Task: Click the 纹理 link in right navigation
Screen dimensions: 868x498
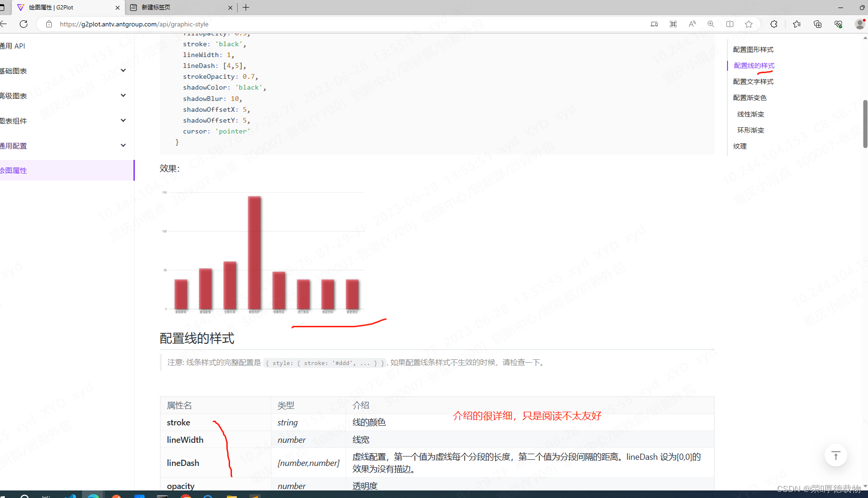Action: (x=740, y=146)
